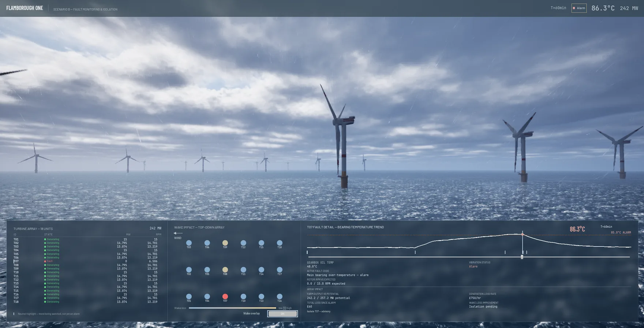Choose turbine T11 dot in top-down array

pyautogui.click(x=243, y=270)
